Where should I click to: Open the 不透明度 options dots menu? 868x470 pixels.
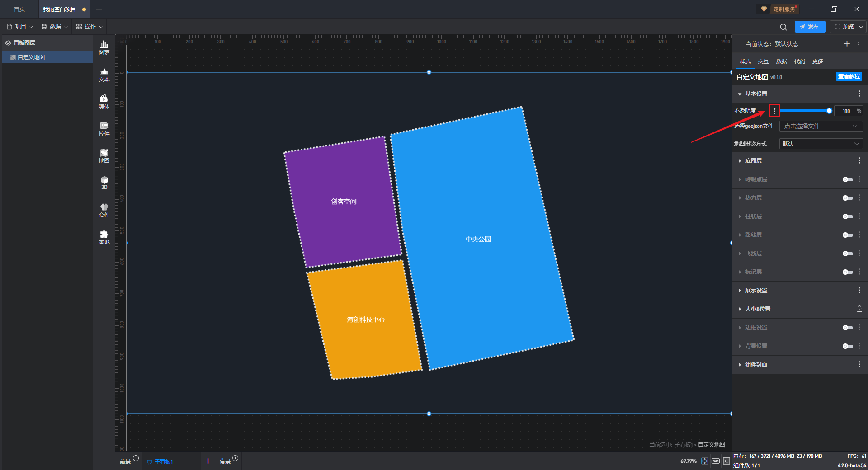pos(774,111)
